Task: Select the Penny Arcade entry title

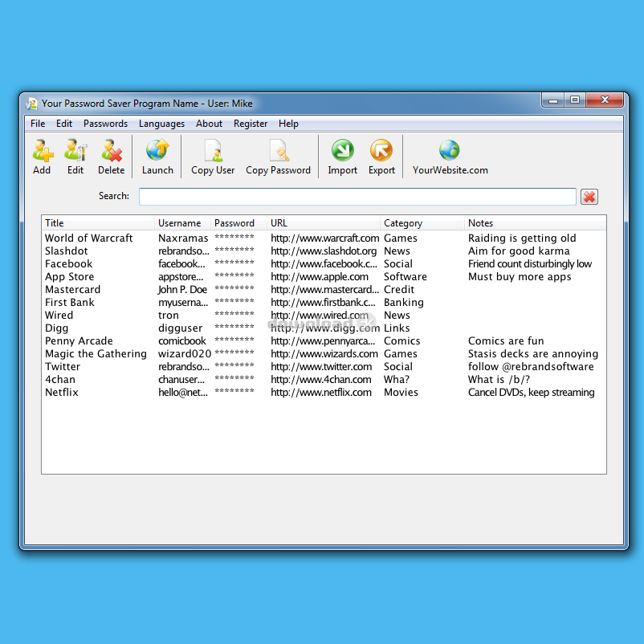Action: (x=79, y=341)
